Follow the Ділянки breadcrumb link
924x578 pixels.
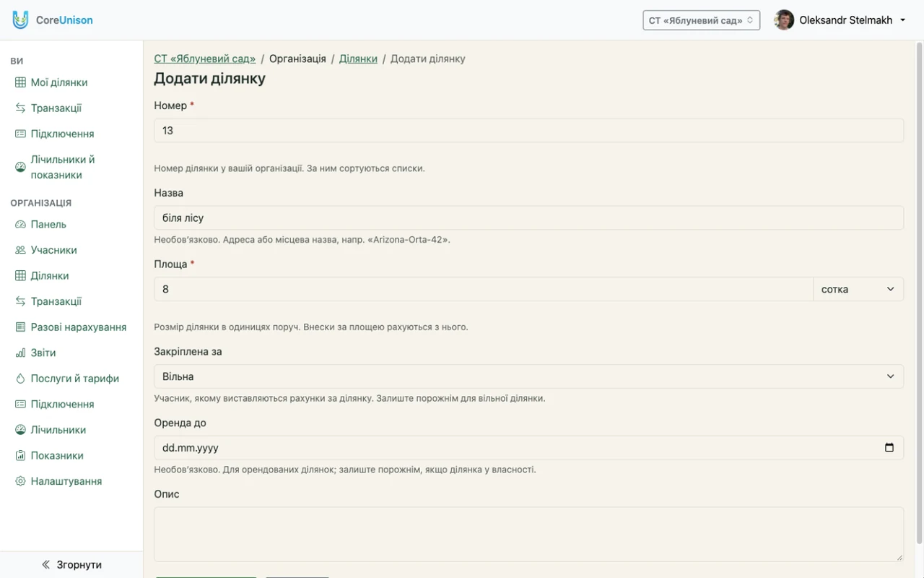point(358,59)
